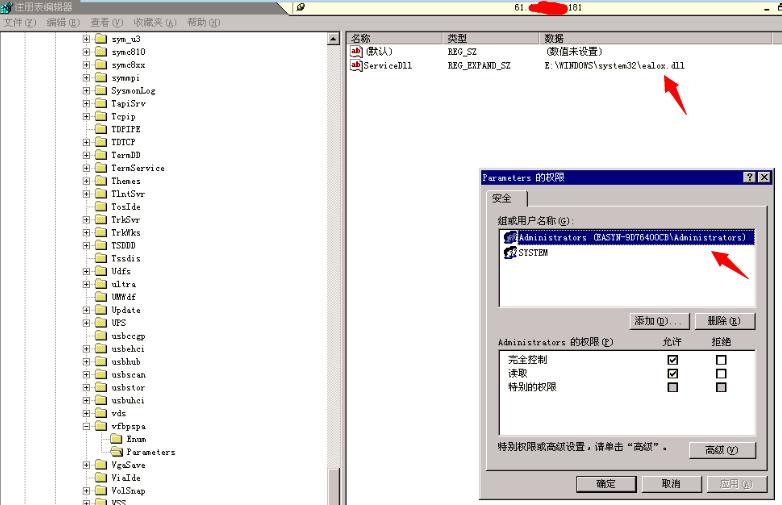The height and width of the screenshot is (505, 782).
Task: Click the ServiceDll string value icon
Action: (356, 65)
